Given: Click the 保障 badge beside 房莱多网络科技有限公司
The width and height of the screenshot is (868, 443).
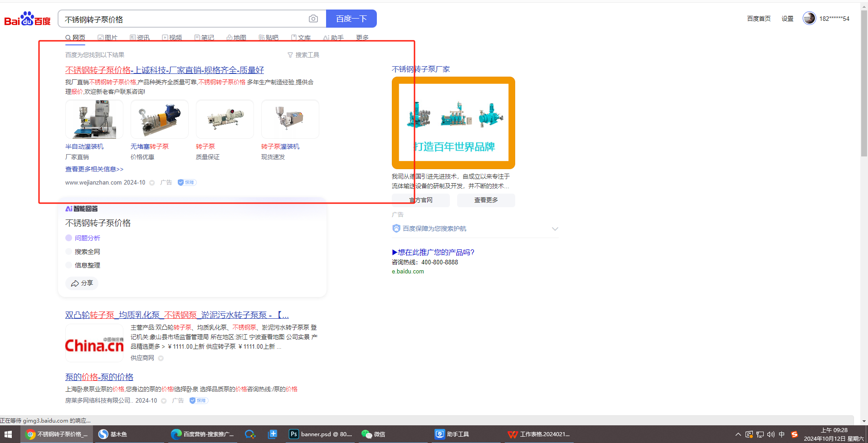Looking at the screenshot, I should [x=199, y=400].
